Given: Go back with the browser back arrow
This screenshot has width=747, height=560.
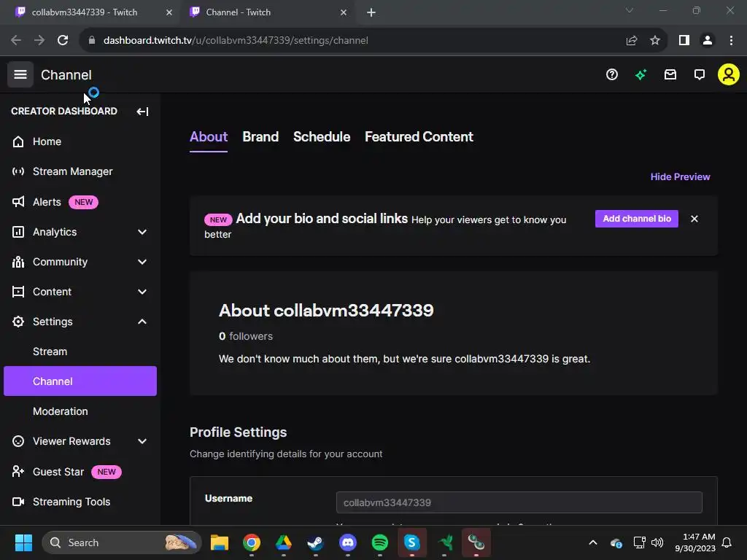Looking at the screenshot, I should click(x=16, y=41).
